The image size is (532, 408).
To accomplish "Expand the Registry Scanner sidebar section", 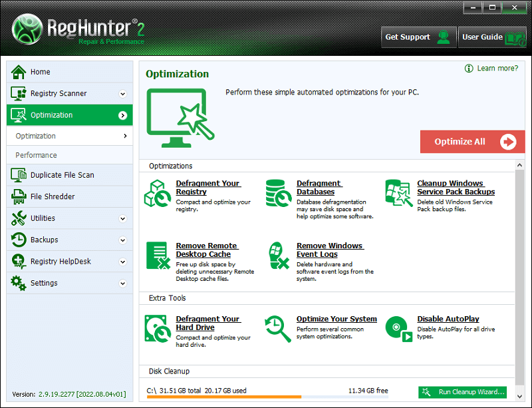I will pyautogui.click(x=122, y=94).
